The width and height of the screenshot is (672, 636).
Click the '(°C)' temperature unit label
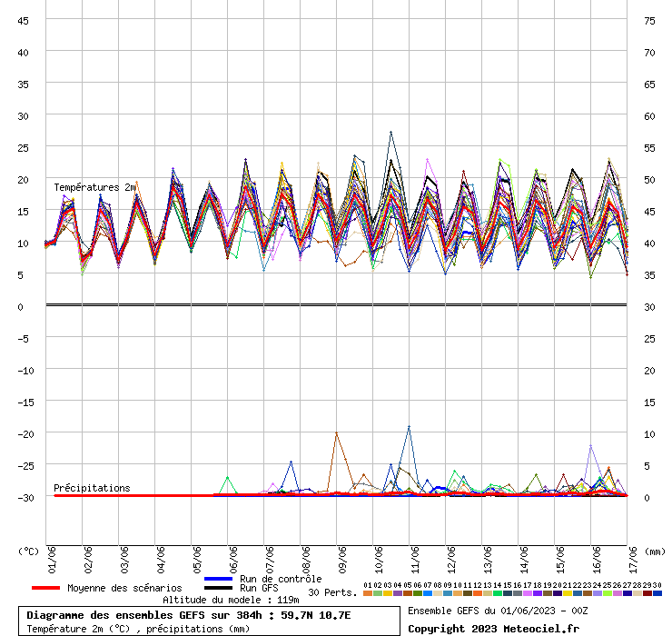click(28, 552)
